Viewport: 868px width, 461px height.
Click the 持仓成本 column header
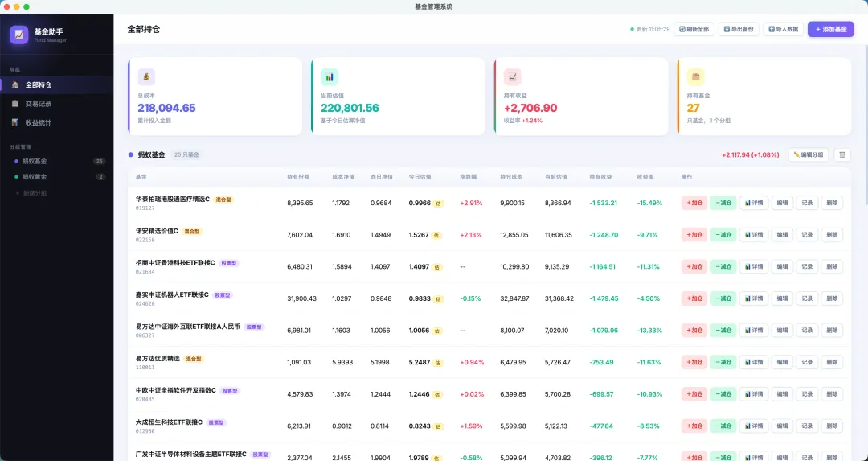[511, 177]
